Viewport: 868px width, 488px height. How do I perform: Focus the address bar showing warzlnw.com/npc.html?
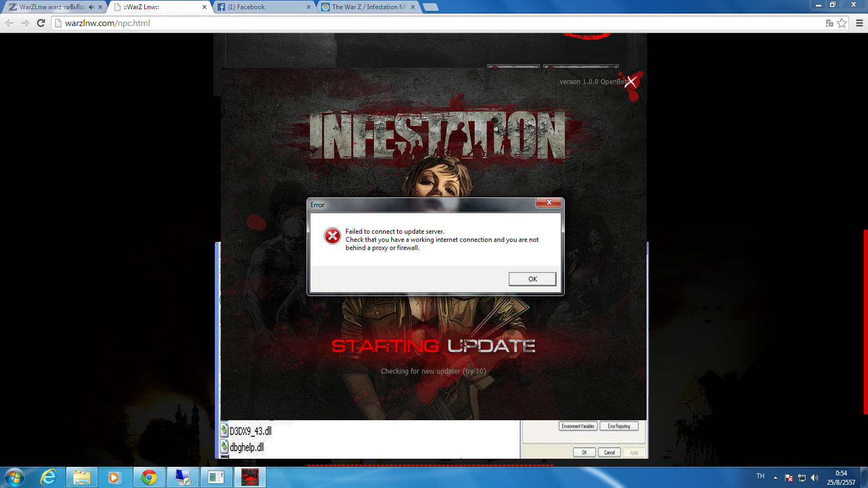tap(450, 23)
